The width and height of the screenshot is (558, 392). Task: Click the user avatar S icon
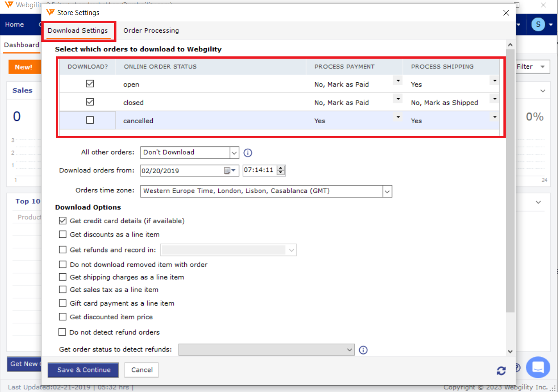tap(538, 25)
